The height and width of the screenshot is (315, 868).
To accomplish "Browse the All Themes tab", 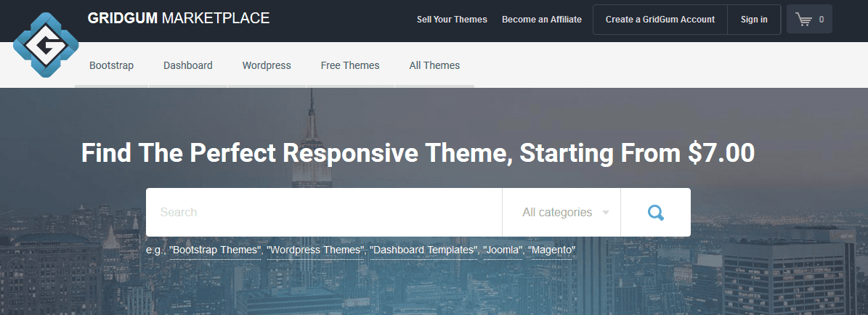I will [434, 65].
